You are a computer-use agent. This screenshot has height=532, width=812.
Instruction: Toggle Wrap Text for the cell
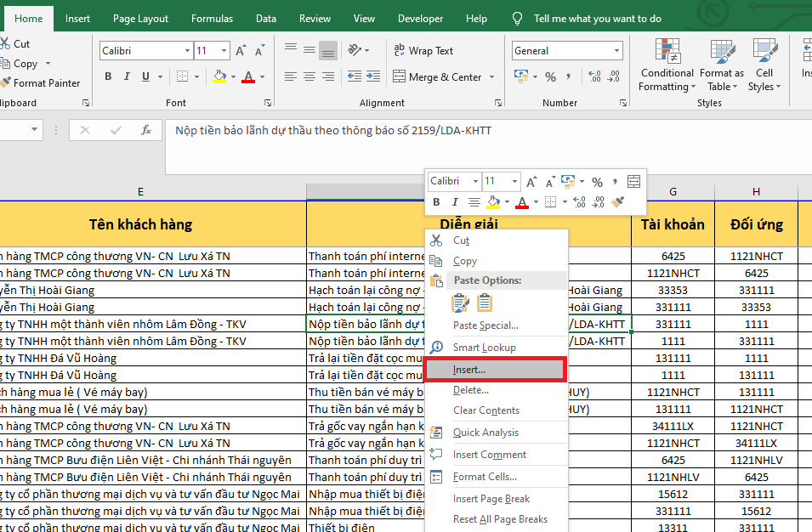pos(423,51)
